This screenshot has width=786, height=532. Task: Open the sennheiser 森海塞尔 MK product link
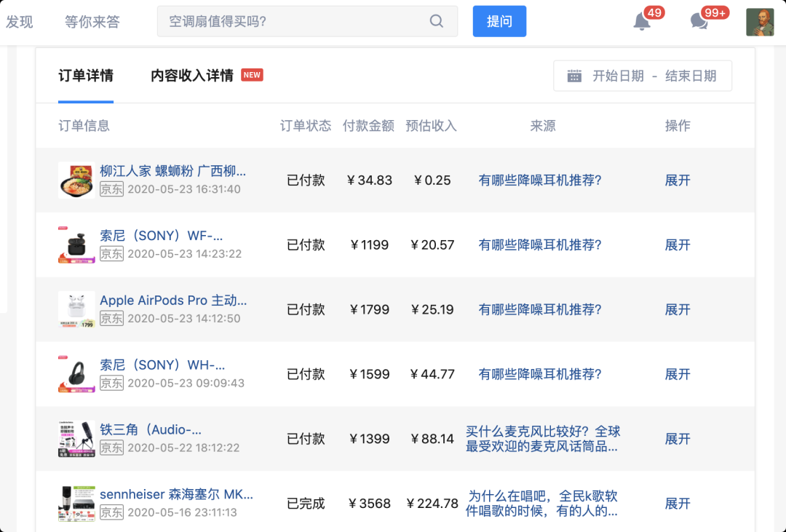pos(176,494)
